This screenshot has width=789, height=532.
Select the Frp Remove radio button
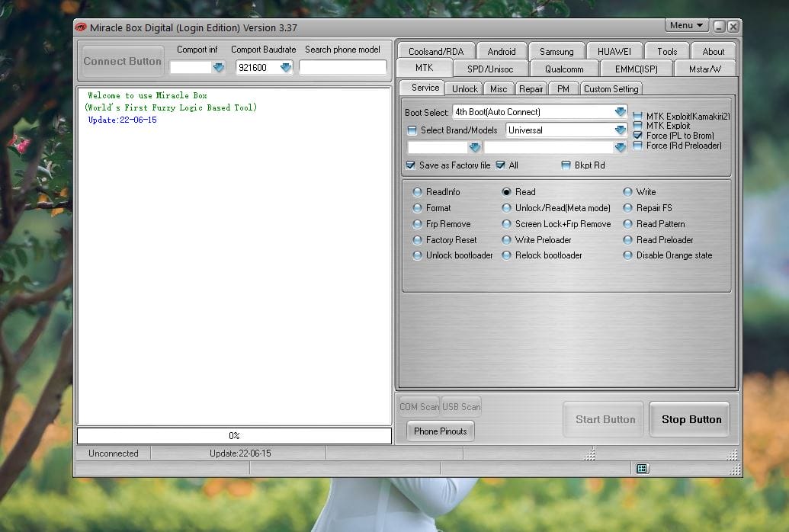click(x=419, y=223)
